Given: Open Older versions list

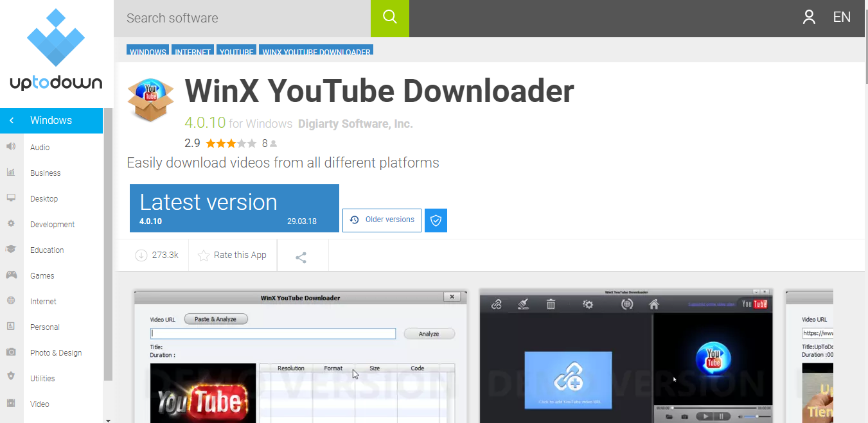Looking at the screenshot, I should pyautogui.click(x=382, y=220).
